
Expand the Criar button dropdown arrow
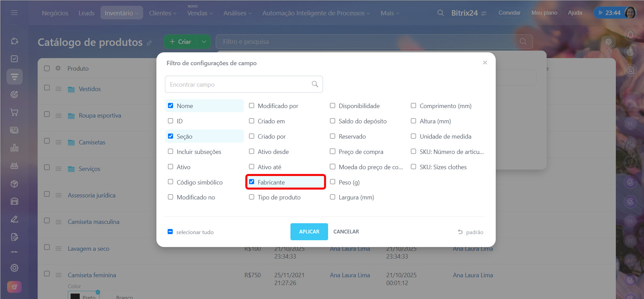(x=204, y=42)
